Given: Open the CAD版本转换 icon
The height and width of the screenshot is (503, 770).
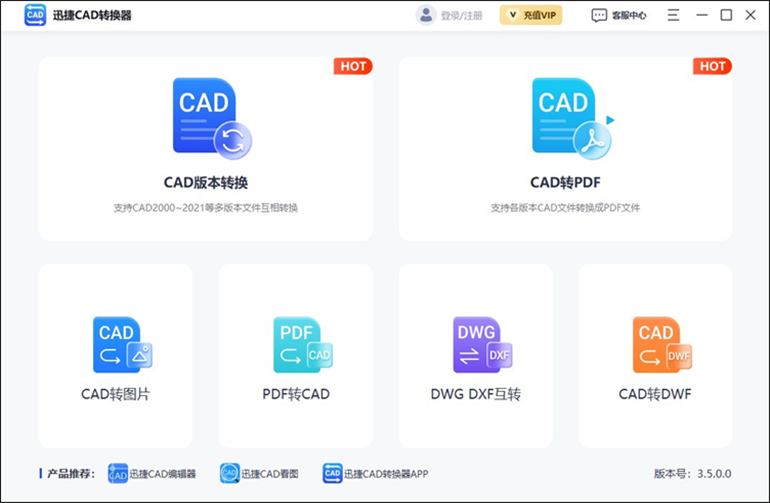Looking at the screenshot, I should pos(212,118).
